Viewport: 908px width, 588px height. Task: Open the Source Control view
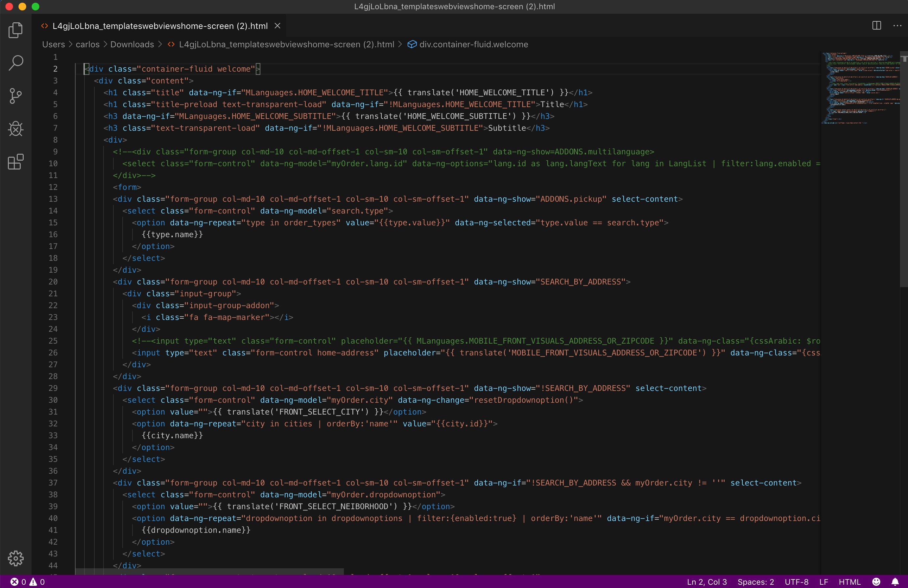tap(16, 96)
